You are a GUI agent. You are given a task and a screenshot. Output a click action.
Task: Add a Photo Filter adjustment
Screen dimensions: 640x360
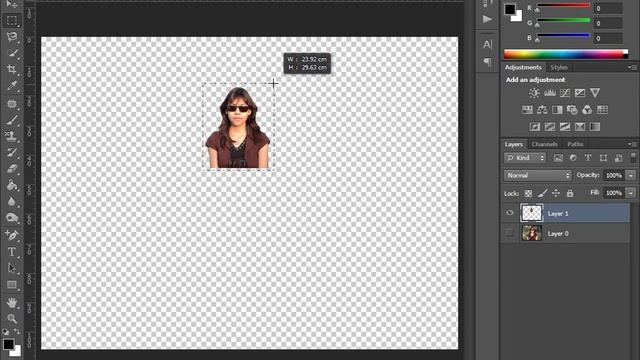coord(572,110)
